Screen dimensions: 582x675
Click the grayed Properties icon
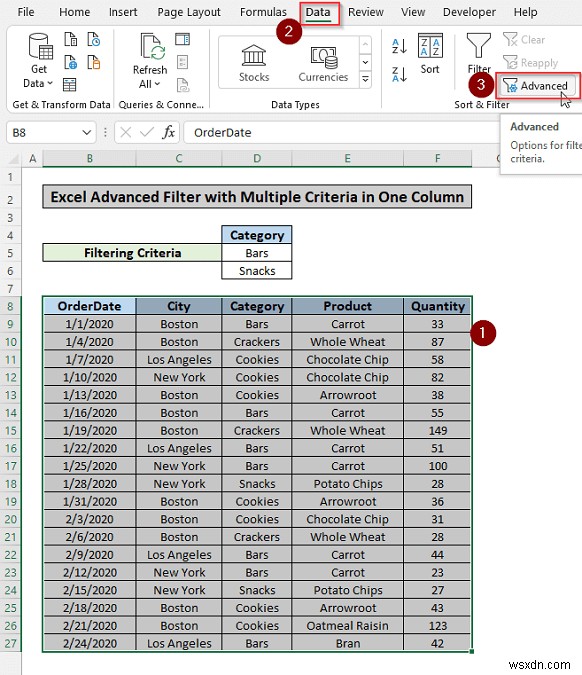[x=183, y=62]
